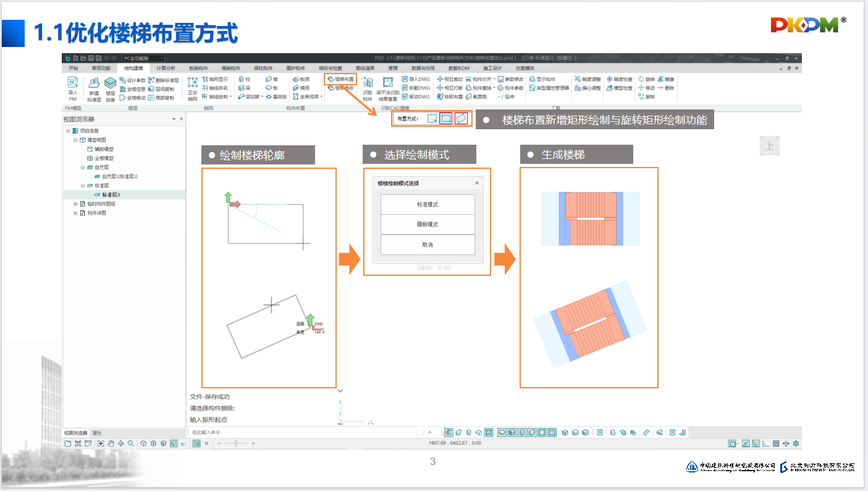Select 辅助模型 in the view tree
868x491 pixels.
pyautogui.click(x=100, y=149)
